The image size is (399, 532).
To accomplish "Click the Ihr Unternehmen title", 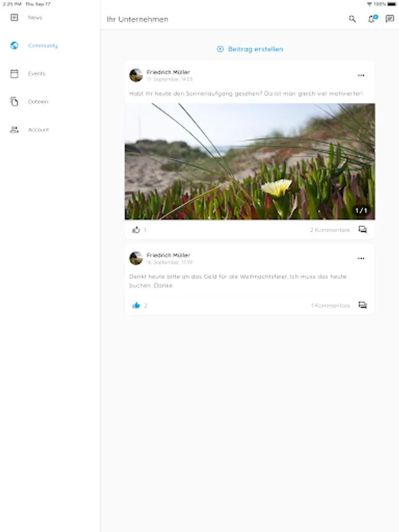I will pyautogui.click(x=137, y=20).
